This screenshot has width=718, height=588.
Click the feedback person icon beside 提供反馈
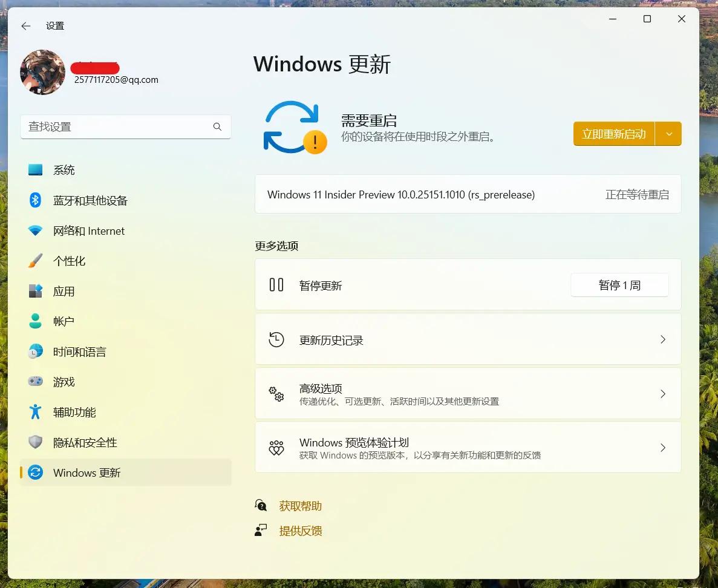tap(261, 530)
